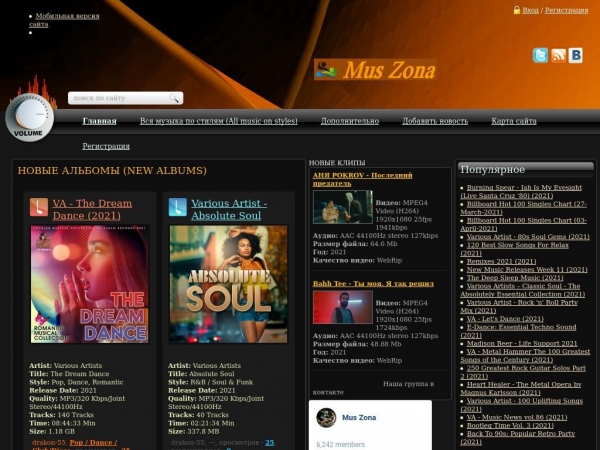Image resolution: width=600 pixels, height=450 pixels.
Task: Open Вся музыка по стилям menu
Action: pyautogui.click(x=218, y=121)
